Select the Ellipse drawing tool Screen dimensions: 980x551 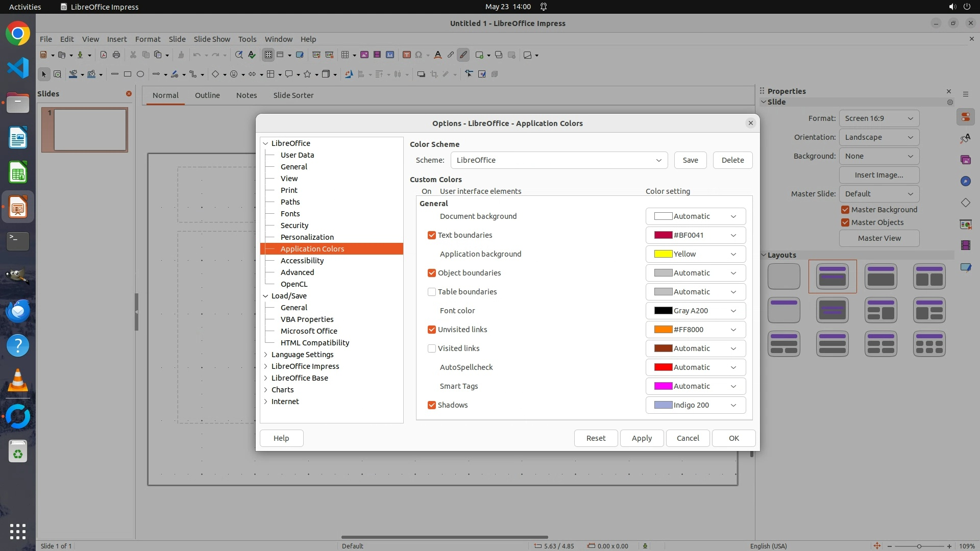pos(140,74)
